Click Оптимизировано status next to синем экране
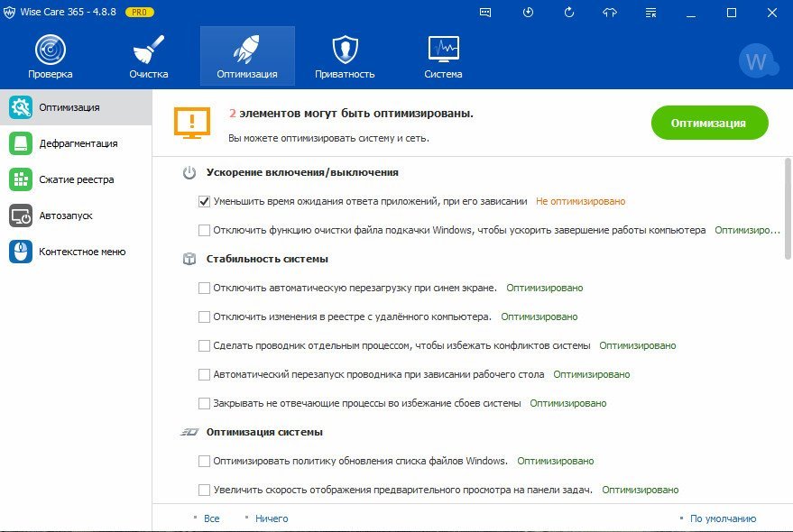The image size is (793, 532). coord(545,288)
